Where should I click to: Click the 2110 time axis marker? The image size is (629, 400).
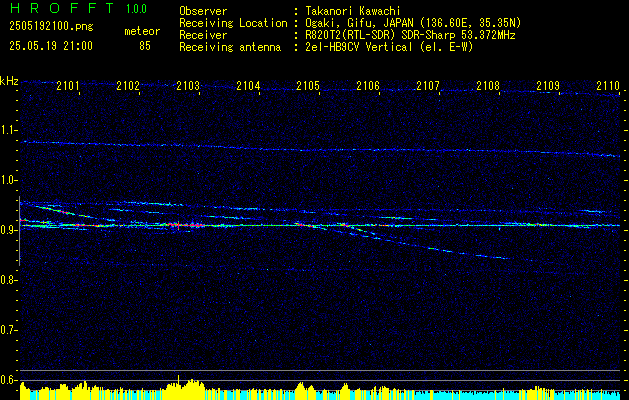coord(608,85)
